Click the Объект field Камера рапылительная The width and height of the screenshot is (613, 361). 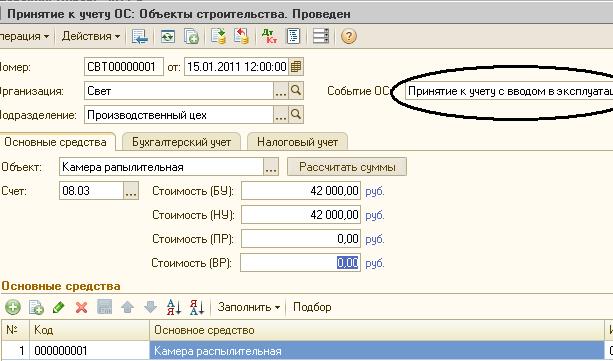tap(162, 167)
